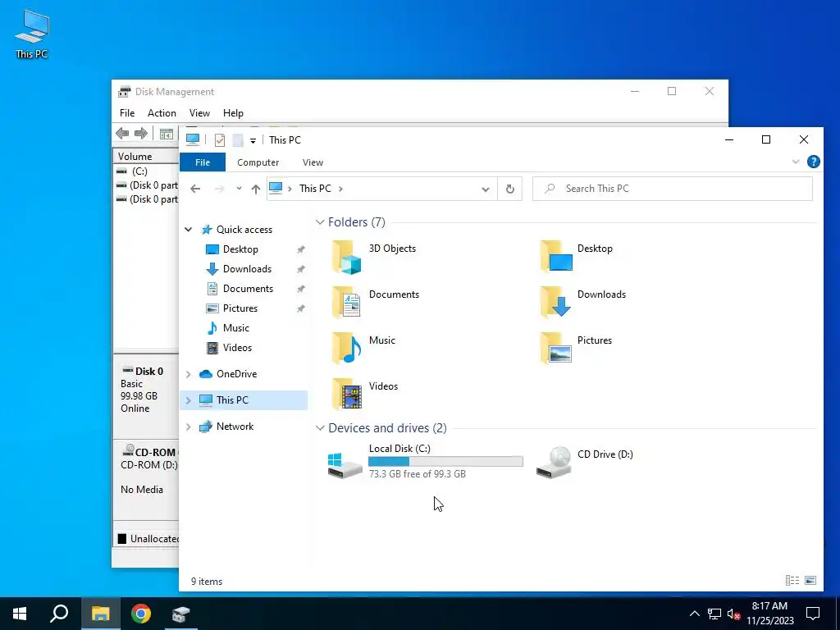Open the Computer ribbon tab
This screenshot has width=840, height=630.
(258, 162)
